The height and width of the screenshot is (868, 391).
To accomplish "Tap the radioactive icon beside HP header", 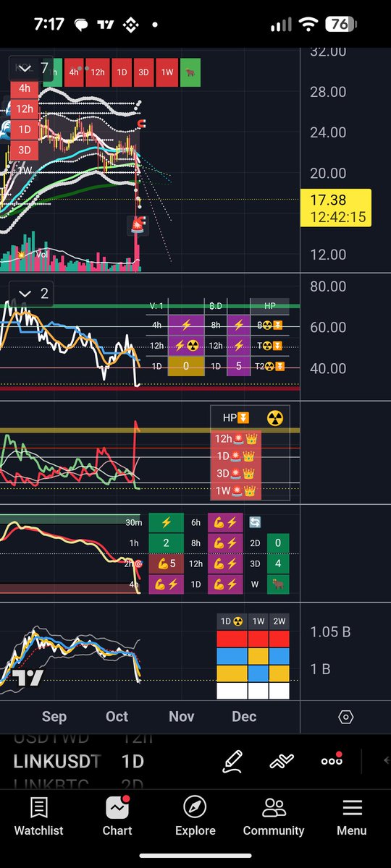I will point(275,418).
